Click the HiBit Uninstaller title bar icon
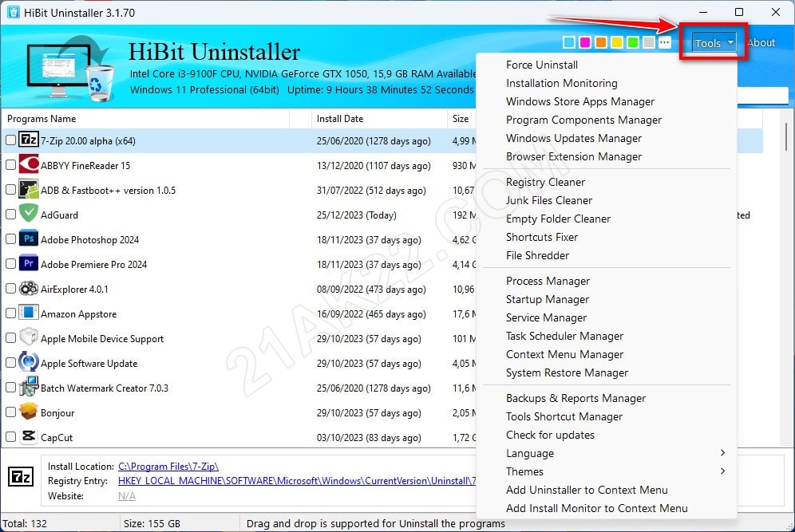The width and height of the screenshot is (795, 532). coord(13,12)
